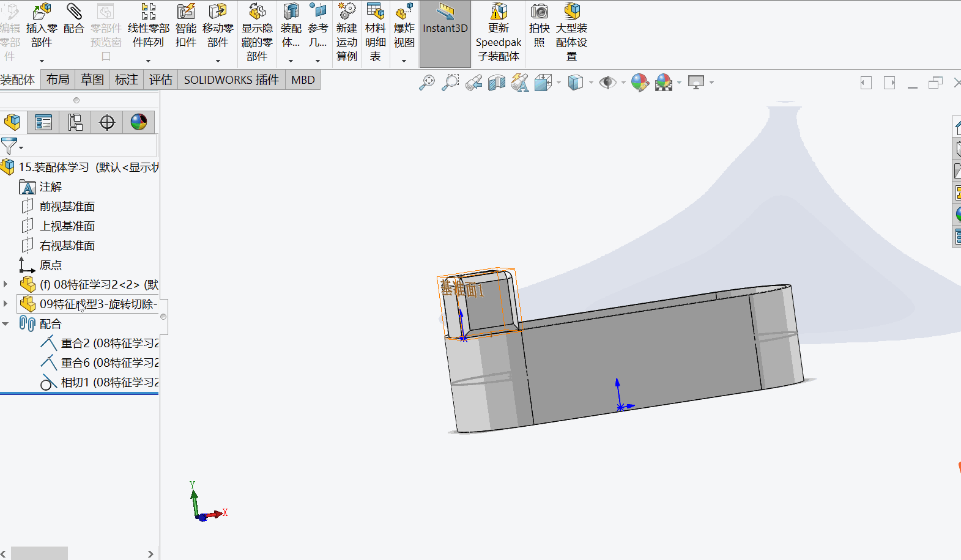Viewport: 961px width, 560px height.
Task: Switch to the 草图 (Sketch) tab
Action: (92, 80)
